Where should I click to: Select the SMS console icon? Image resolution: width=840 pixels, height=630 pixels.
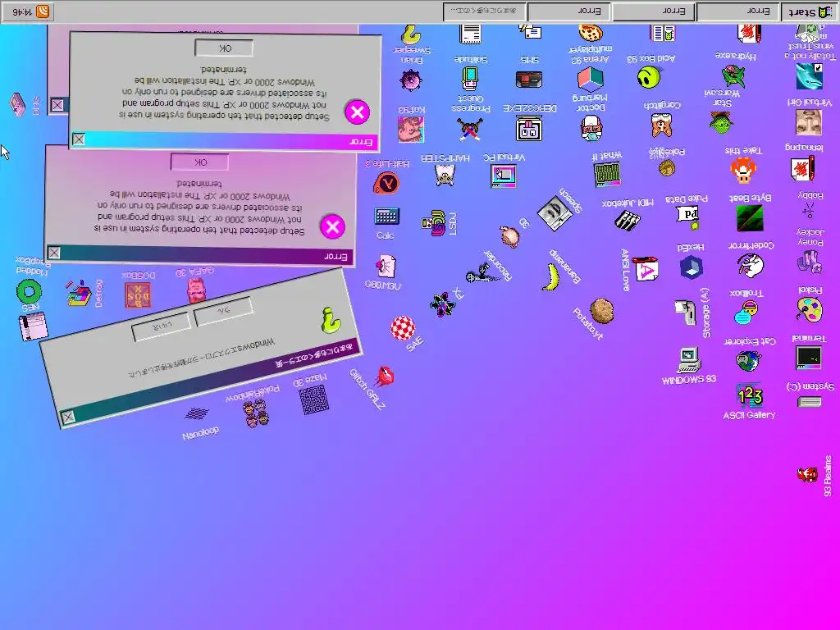coord(529,80)
